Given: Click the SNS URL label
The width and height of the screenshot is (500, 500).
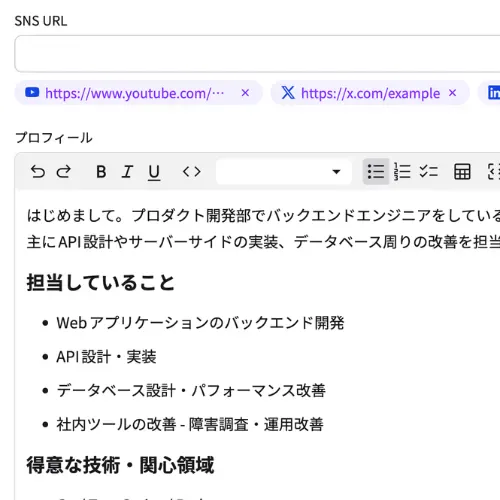Looking at the screenshot, I should [x=41, y=21].
